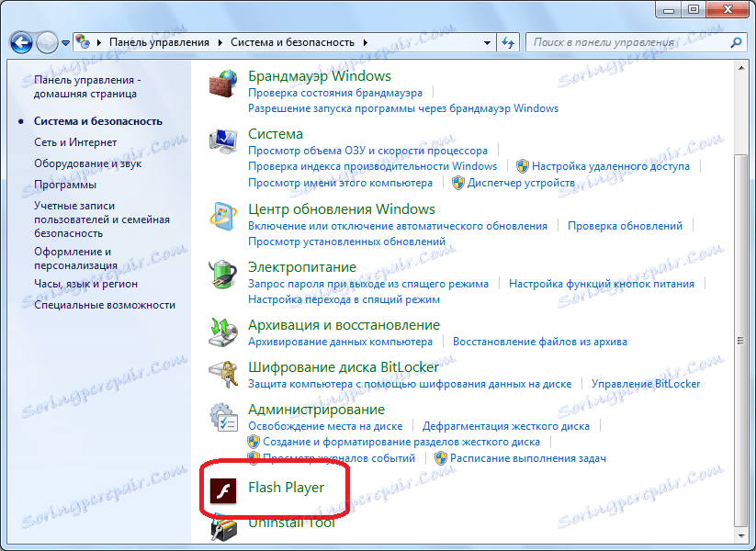The image size is (756, 551).
Task: Click the Backup and Restore icon
Action: pyautogui.click(x=222, y=332)
